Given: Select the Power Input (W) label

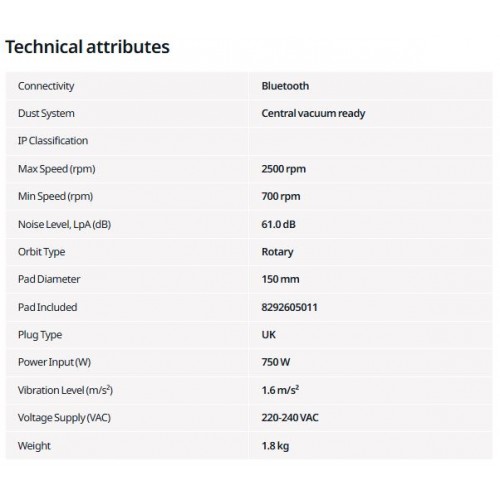Looking at the screenshot, I should coord(54,362).
